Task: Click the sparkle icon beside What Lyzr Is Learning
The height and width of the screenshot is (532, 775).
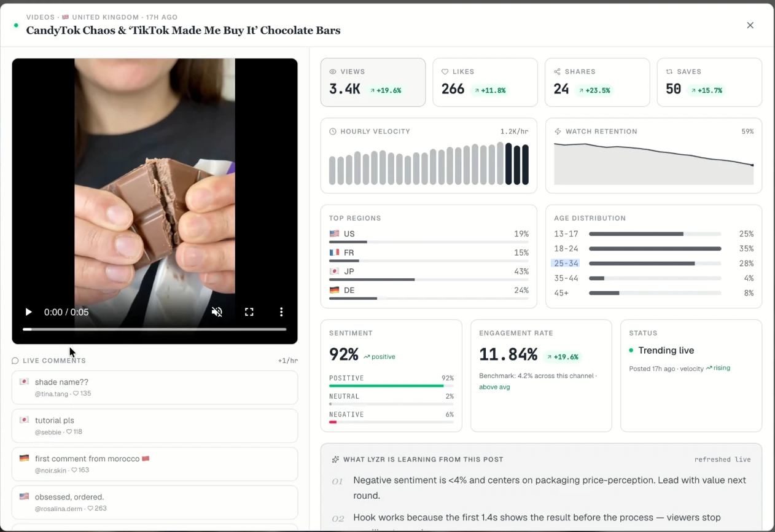Action: tap(335, 460)
